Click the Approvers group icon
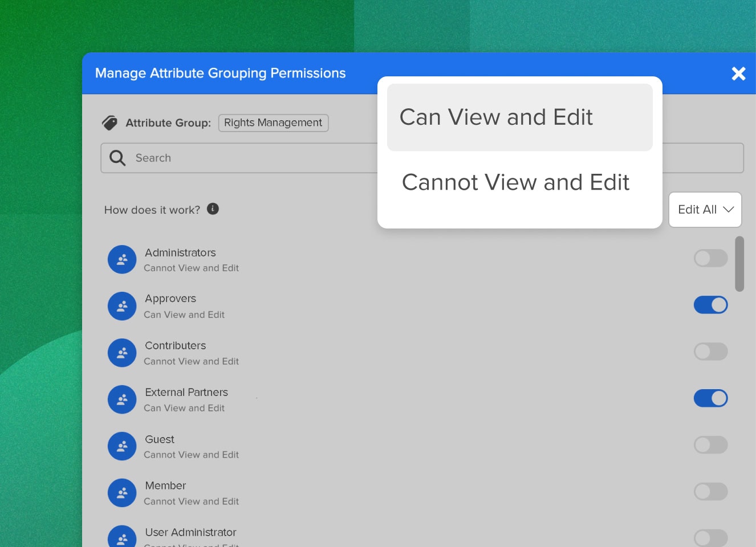Image resolution: width=756 pixels, height=547 pixels. tap(121, 306)
